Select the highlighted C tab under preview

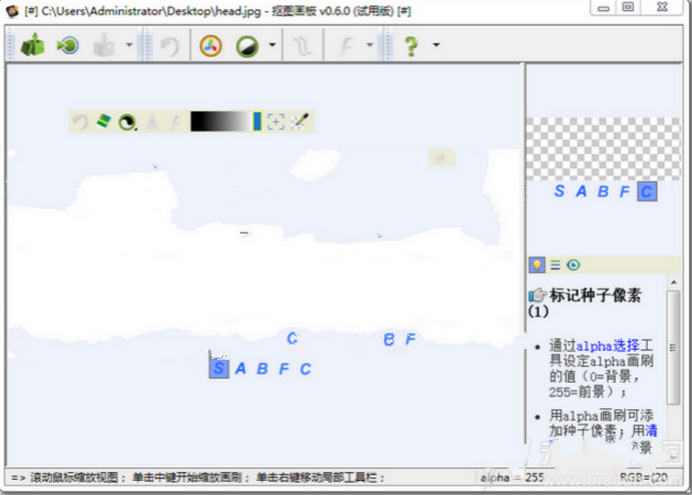[x=647, y=191]
